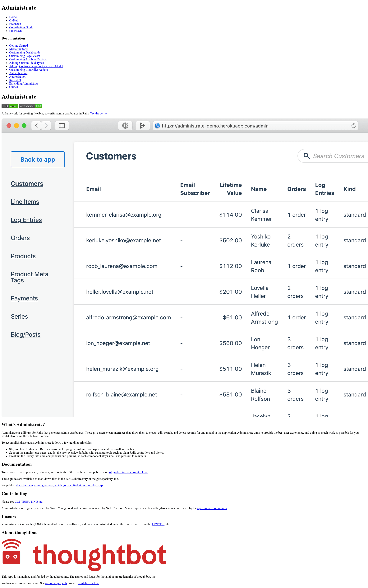
Task: Open the Authorization doc link
Action: 17,77
